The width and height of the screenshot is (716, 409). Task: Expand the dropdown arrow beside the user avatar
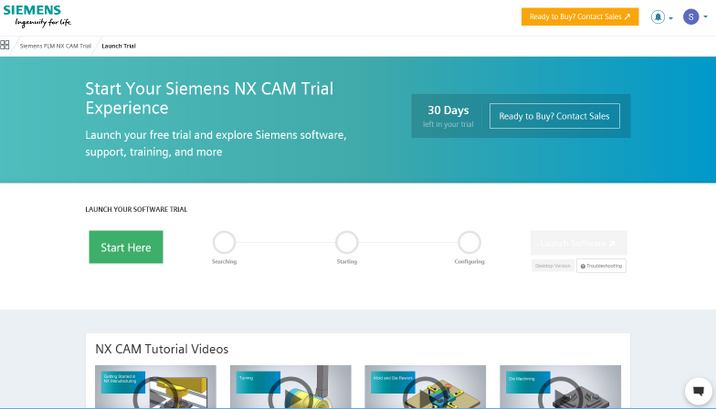pos(705,17)
